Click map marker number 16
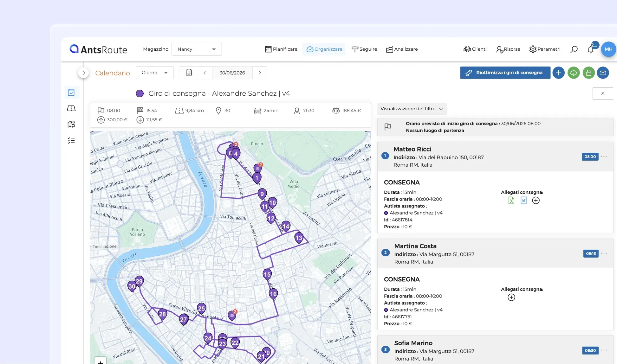 (x=273, y=294)
